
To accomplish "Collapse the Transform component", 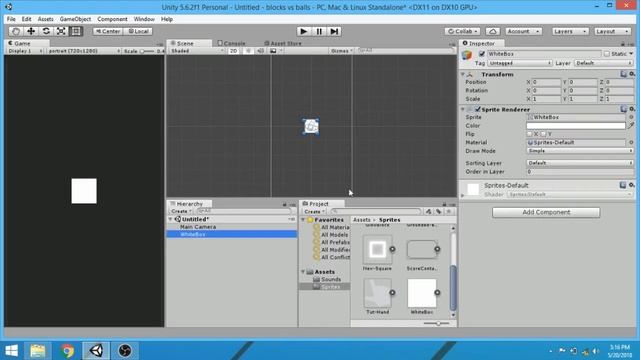I will (463, 74).
